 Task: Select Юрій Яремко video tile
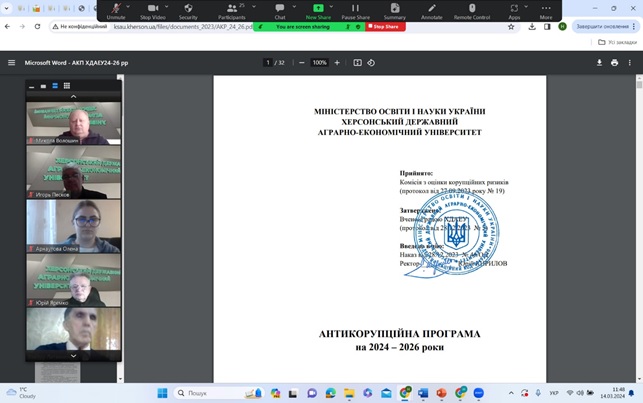[x=73, y=280]
